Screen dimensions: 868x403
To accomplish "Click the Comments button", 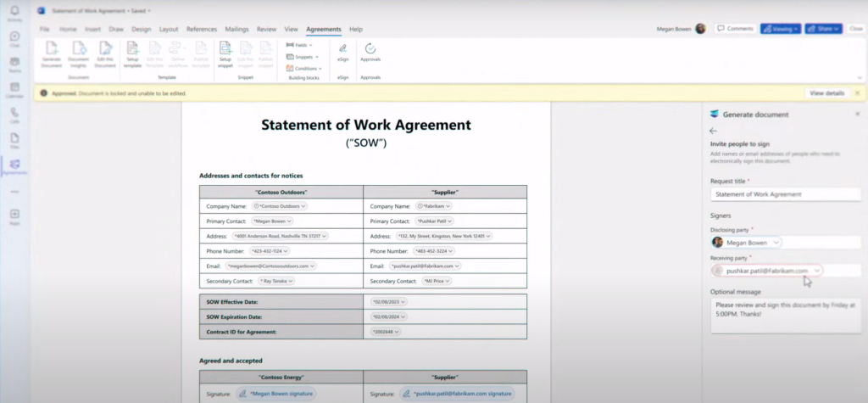I will point(736,29).
